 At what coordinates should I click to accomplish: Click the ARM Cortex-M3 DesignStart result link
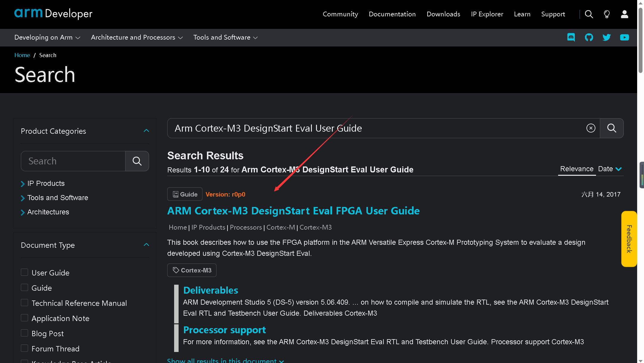coord(294,210)
